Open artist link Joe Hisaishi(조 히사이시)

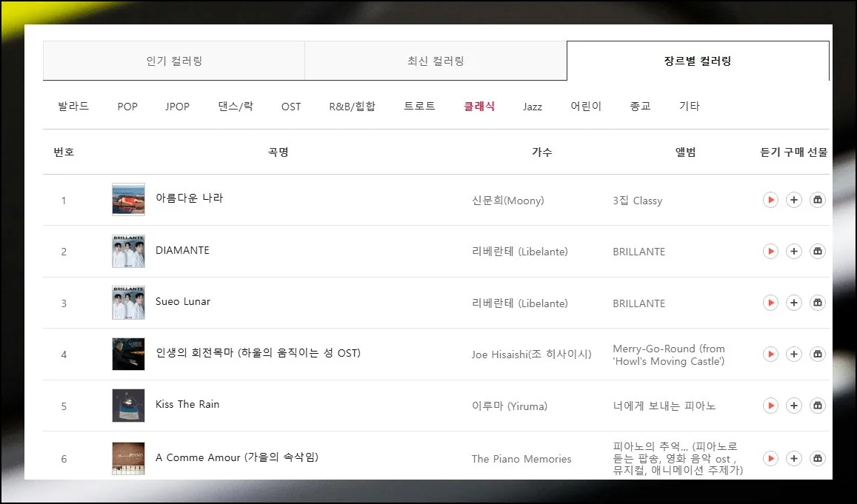pos(531,355)
